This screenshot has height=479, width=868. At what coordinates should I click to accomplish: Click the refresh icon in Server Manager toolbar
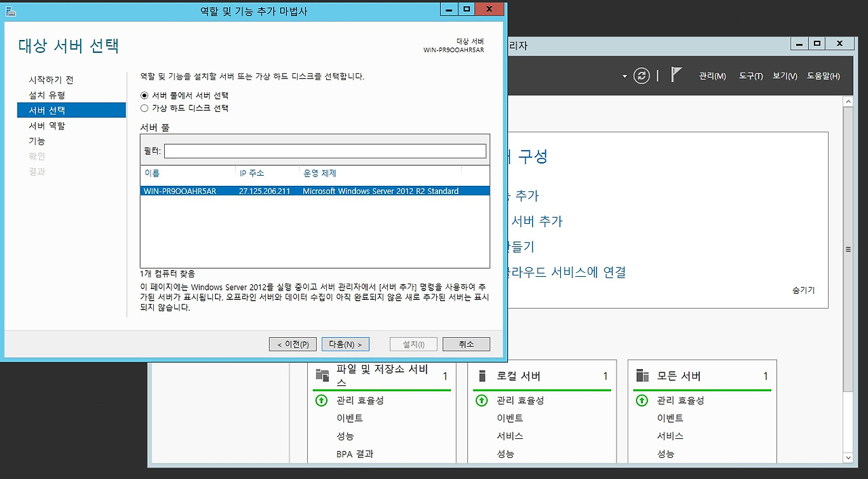pyautogui.click(x=642, y=76)
